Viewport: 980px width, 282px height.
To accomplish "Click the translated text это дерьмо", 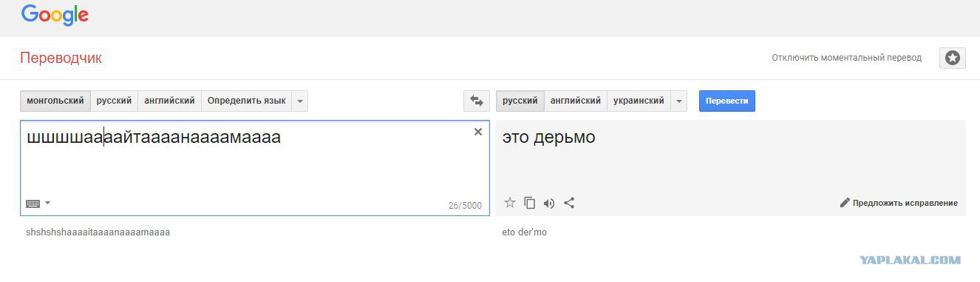I will pos(549,137).
